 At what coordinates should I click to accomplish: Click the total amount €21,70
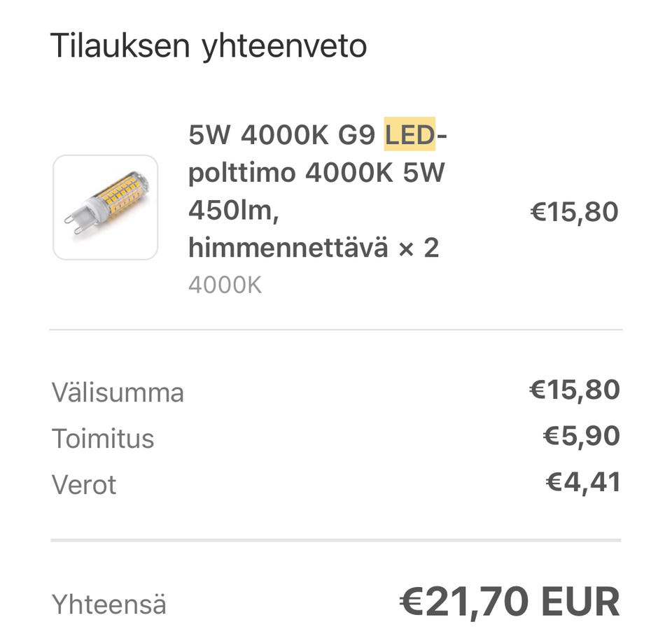pos(465,602)
